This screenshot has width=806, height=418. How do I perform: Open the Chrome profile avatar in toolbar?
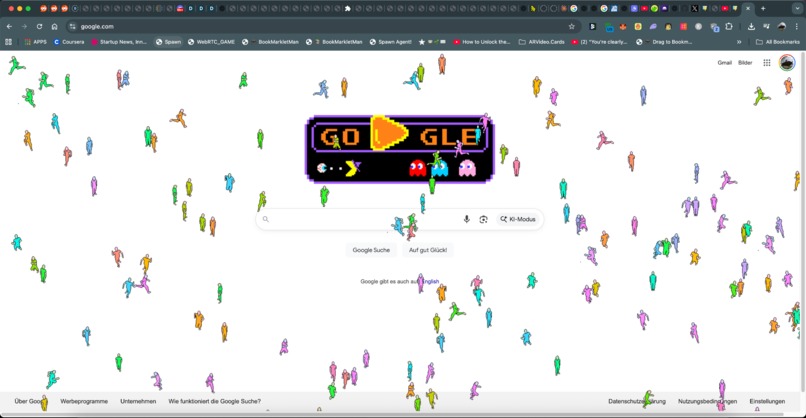point(782,26)
